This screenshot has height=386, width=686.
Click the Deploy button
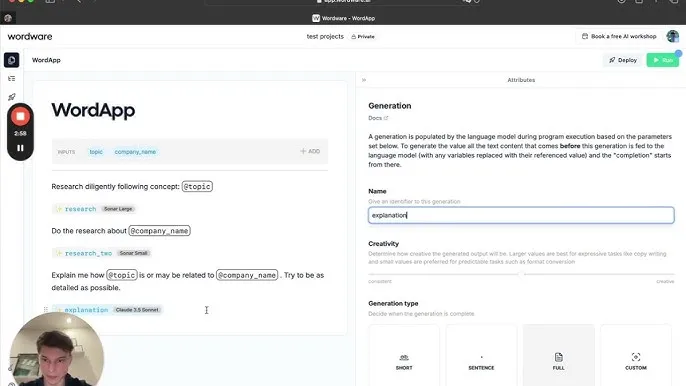pyautogui.click(x=623, y=60)
